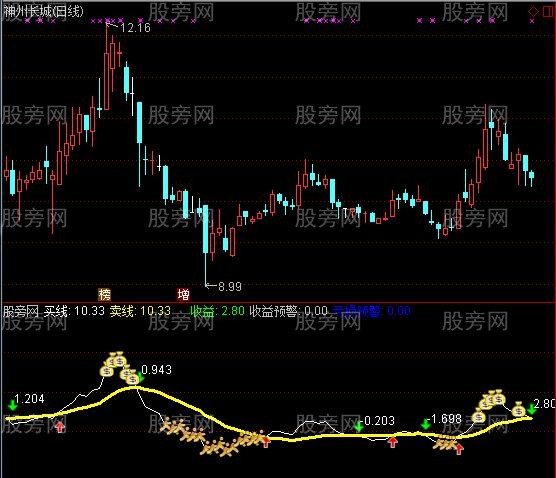This screenshot has height=478, width=556.
Task: Click the green down arrow beside -1.698
Action: [x=426, y=424]
